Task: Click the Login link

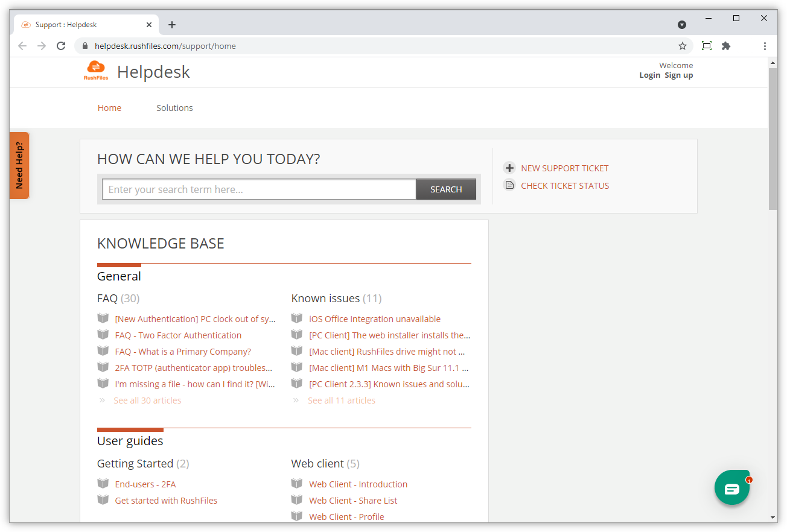Action: click(649, 75)
